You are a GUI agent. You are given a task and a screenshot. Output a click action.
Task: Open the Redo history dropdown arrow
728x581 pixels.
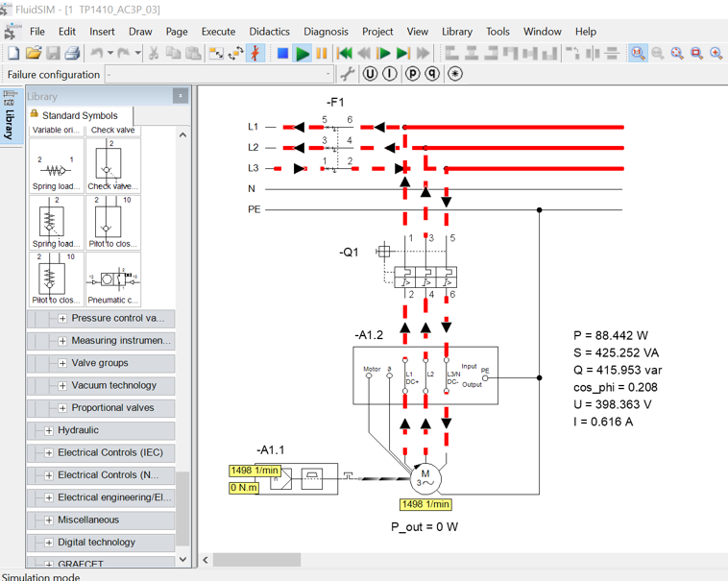point(138,54)
